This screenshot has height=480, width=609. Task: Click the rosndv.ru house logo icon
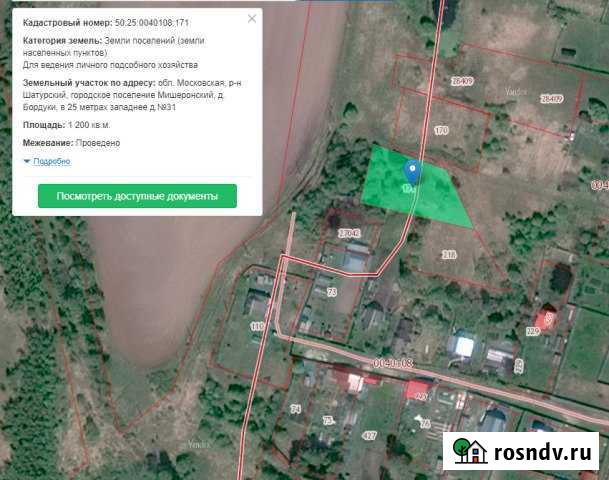pyautogui.click(x=468, y=452)
